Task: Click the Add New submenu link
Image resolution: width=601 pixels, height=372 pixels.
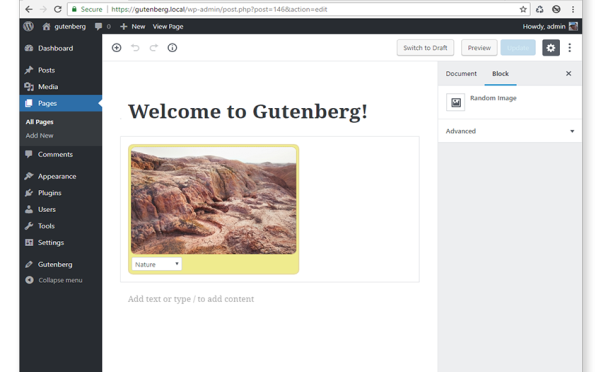Action: tap(39, 136)
